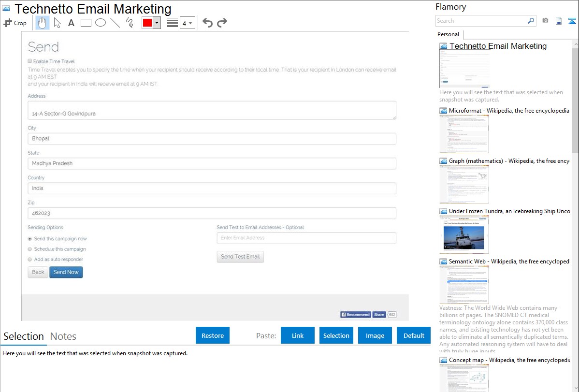Viewport: 579px width, 392px height.
Task: Pick the ellipse drawing tool
Action: click(x=101, y=23)
